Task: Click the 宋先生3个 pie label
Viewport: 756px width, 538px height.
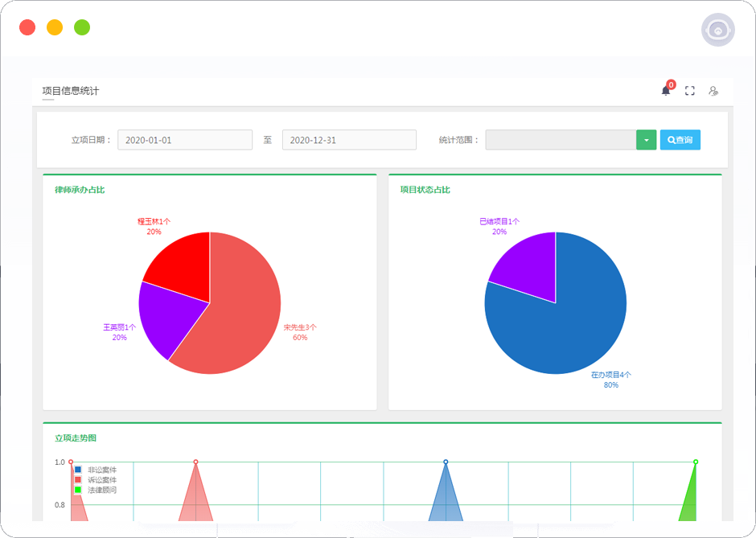Action: tap(300, 327)
